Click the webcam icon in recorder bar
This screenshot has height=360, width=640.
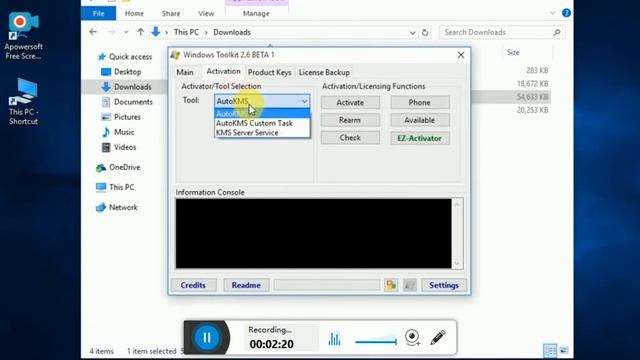click(413, 338)
